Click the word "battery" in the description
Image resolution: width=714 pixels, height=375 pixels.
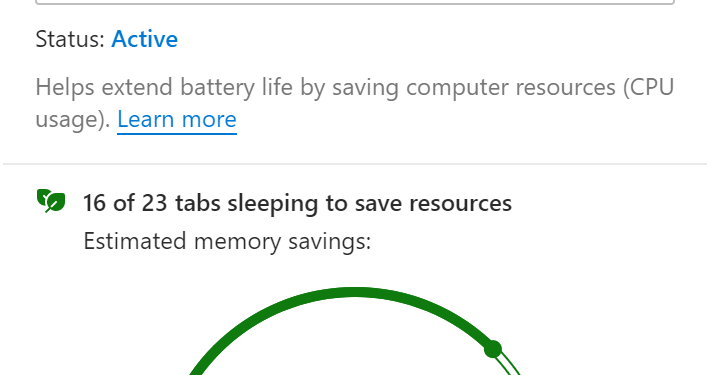click(x=218, y=87)
